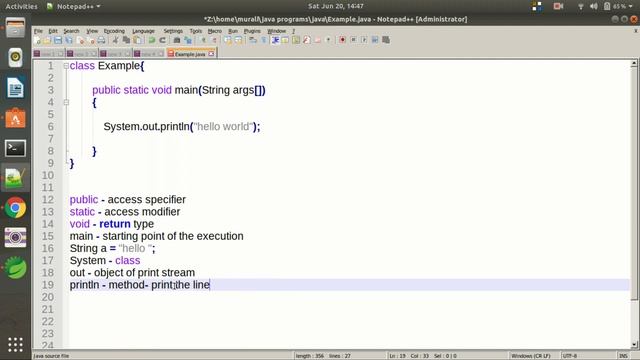Click the System.out.println line 6 text
The image size is (640, 360).
(x=182, y=127)
